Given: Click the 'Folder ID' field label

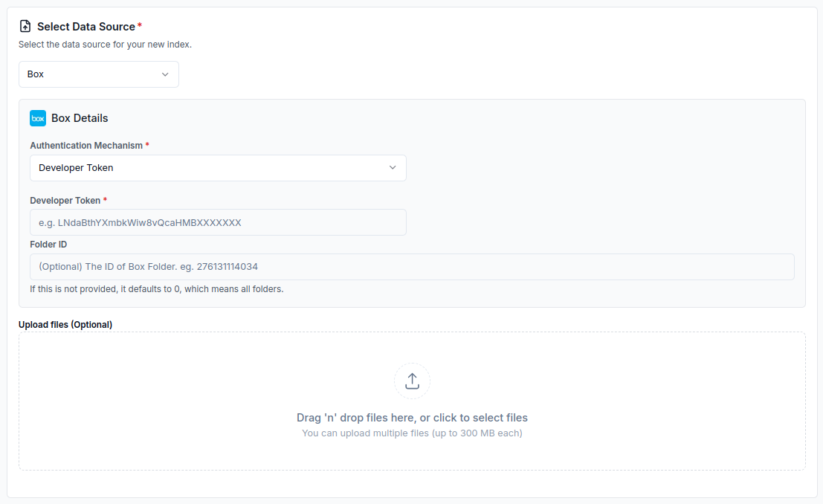Looking at the screenshot, I should coord(48,245).
